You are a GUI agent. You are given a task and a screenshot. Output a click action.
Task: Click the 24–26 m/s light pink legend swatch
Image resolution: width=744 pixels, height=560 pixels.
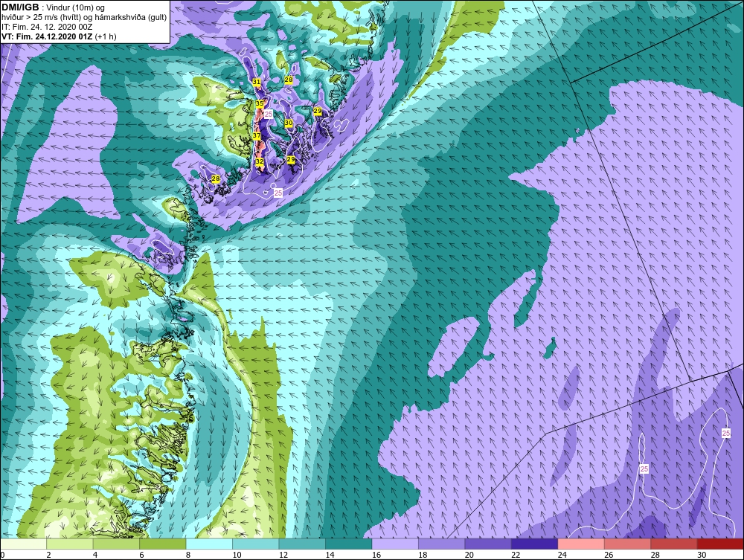(581, 544)
